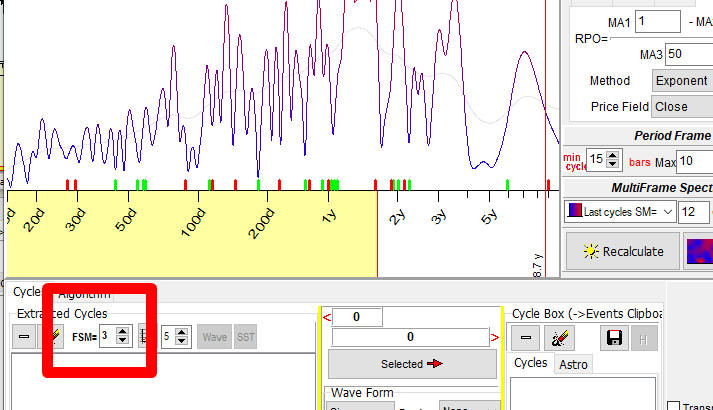
Task: Click the disabled H button in Cycle Box
Action: pos(645,338)
